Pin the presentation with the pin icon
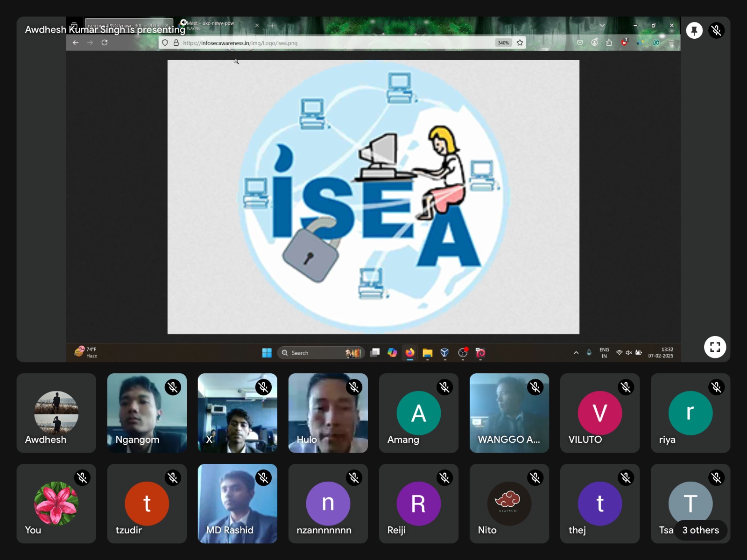The width and height of the screenshot is (747, 560). point(694,31)
